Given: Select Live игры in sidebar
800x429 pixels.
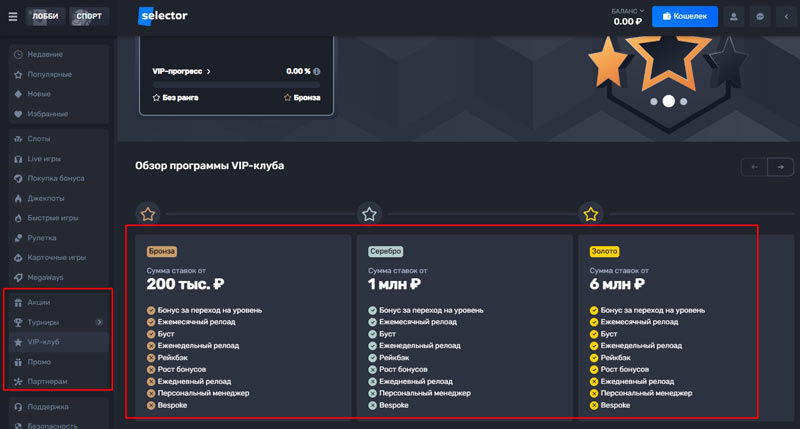Looking at the screenshot, I should [x=46, y=159].
